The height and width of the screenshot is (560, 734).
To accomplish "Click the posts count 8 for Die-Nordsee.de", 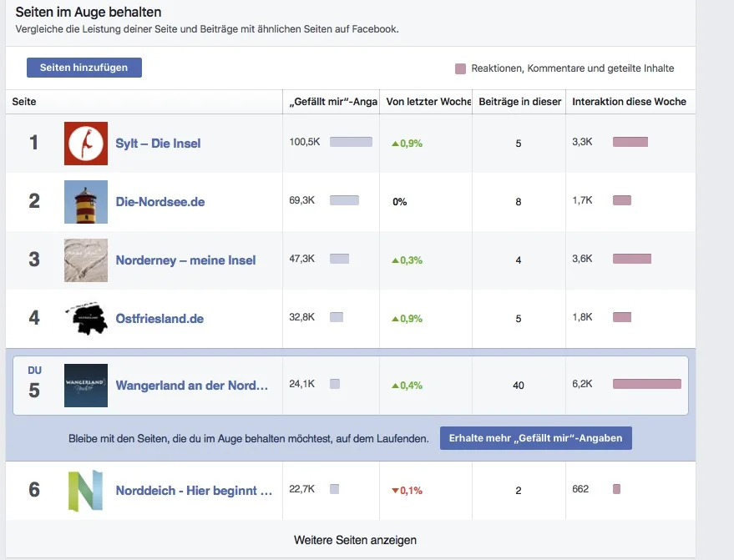I will pos(519,202).
